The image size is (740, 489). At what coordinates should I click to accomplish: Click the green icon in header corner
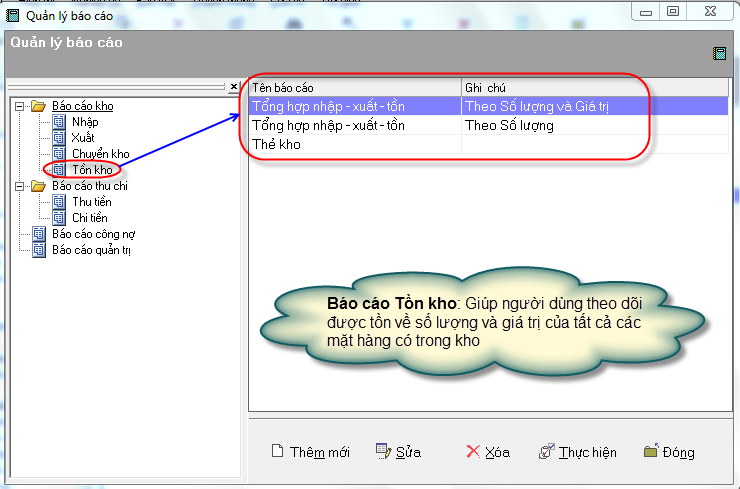tap(719, 54)
